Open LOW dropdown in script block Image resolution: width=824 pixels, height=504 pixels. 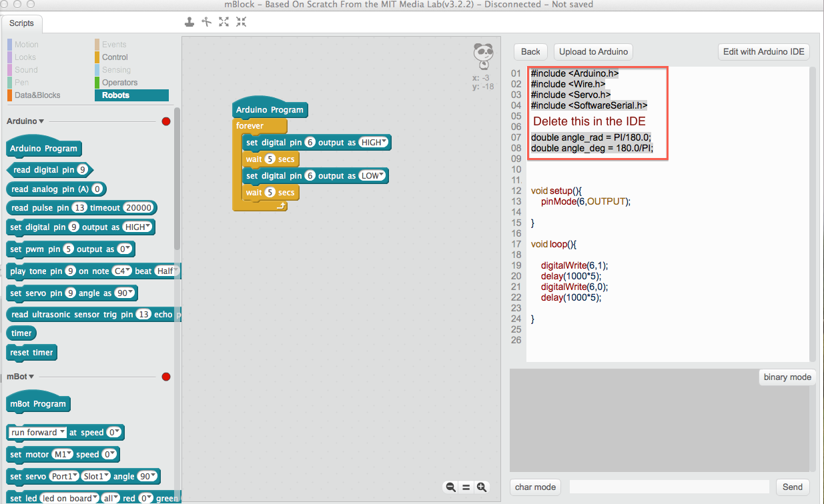(372, 176)
